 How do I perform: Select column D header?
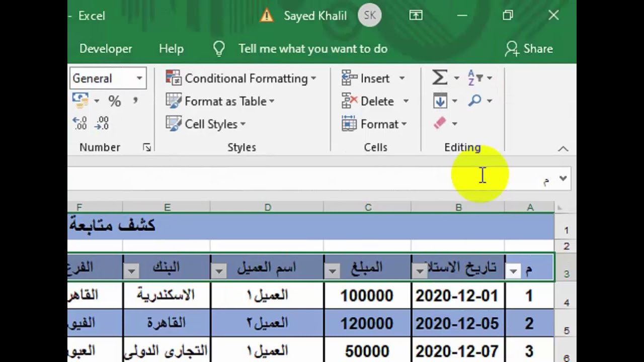(267, 207)
